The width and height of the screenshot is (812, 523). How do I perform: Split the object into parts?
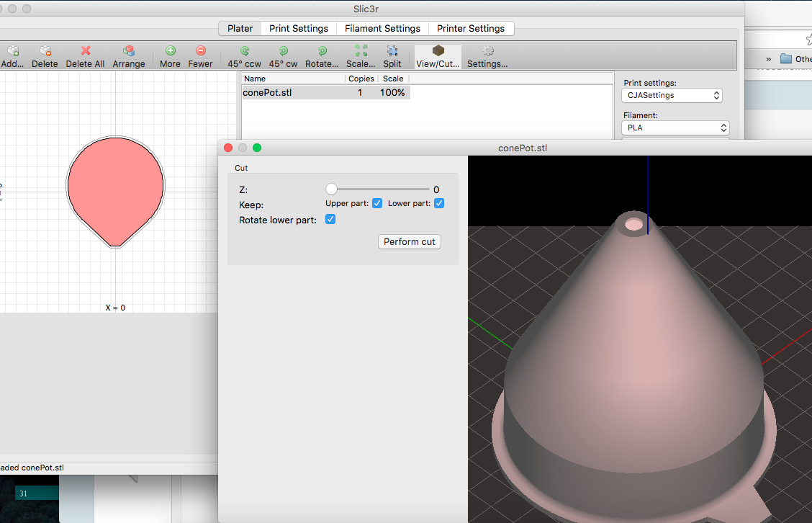coord(392,50)
